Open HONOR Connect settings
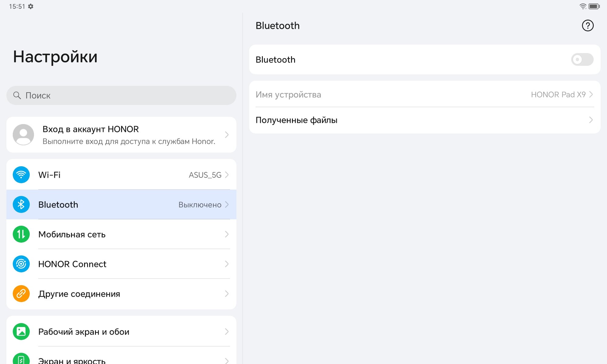The image size is (607, 364). click(121, 264)
